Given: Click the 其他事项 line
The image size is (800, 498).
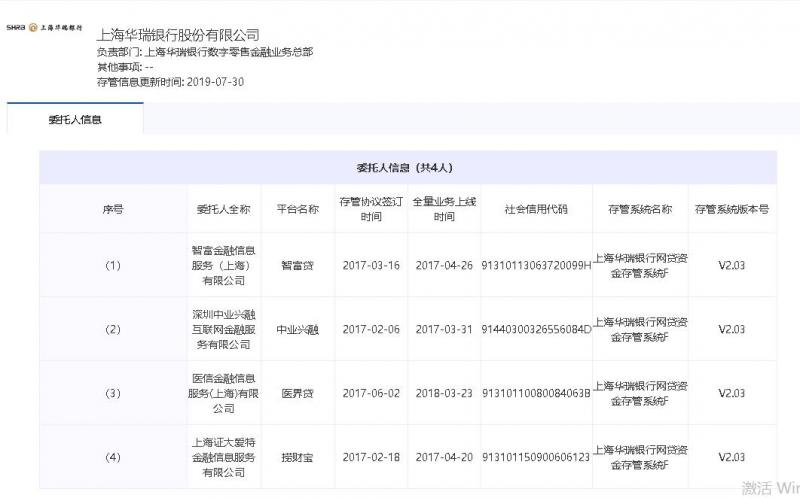Looking at the screenshot, I should point(125,67).
